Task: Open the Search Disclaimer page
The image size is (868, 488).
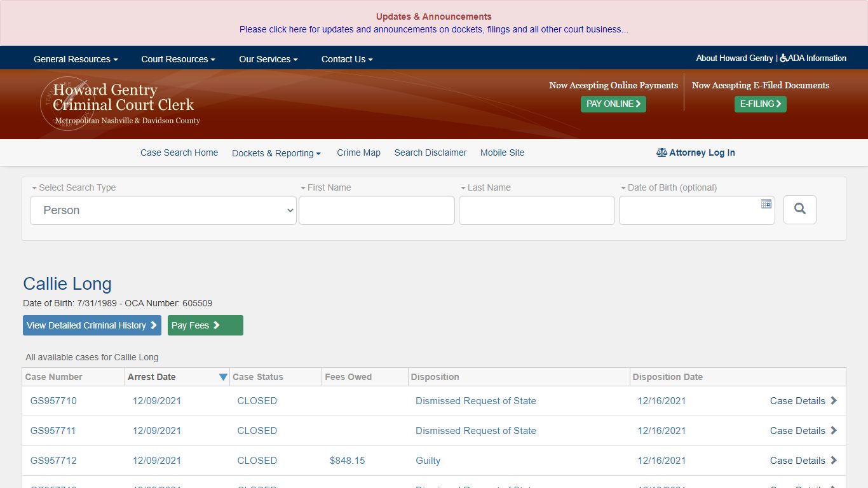Action: (430, 152)
